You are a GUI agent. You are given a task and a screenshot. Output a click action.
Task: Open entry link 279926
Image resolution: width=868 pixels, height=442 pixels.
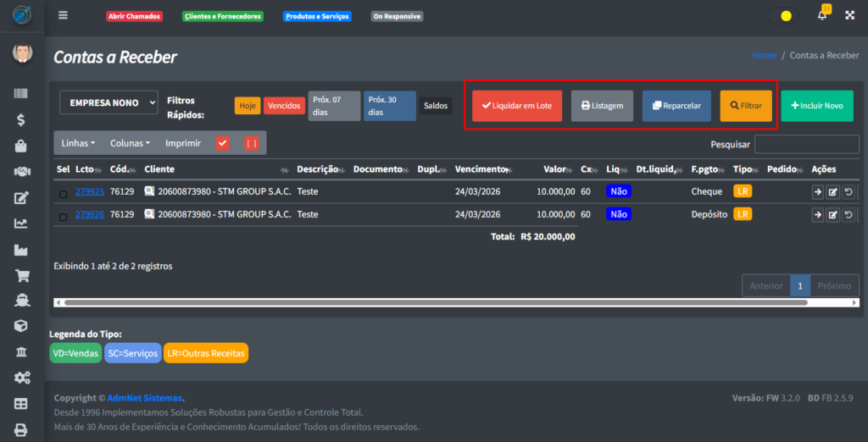click(x=89, y=214)
